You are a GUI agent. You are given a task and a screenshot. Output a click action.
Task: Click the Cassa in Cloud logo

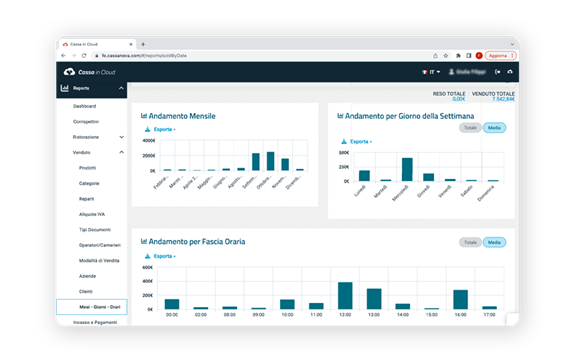pos(89,72)
